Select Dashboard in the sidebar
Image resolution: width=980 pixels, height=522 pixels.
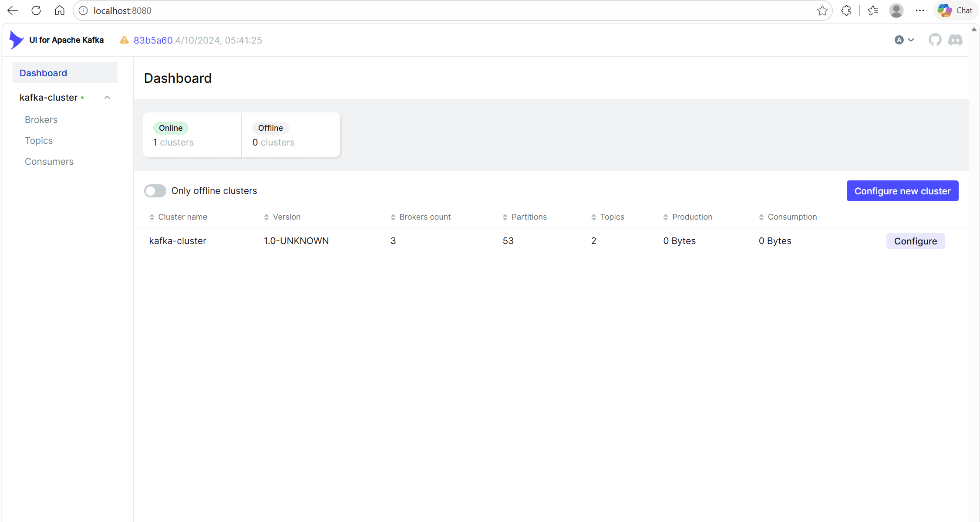pyautogui.click(x=65, y=73)
